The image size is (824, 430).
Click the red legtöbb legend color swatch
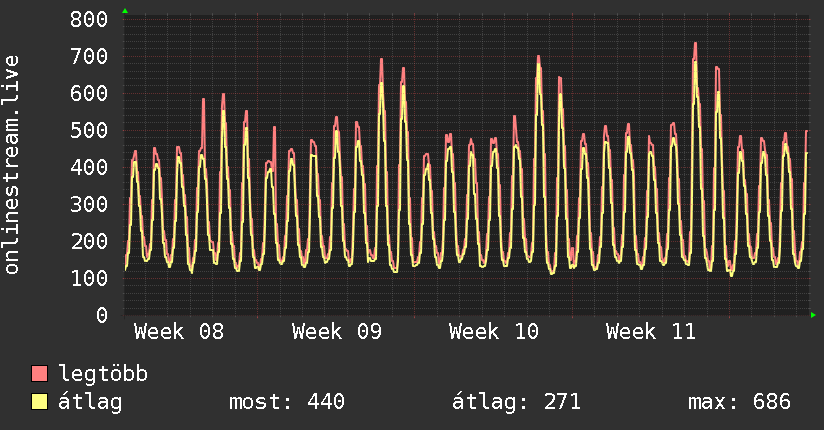(40, 375)
